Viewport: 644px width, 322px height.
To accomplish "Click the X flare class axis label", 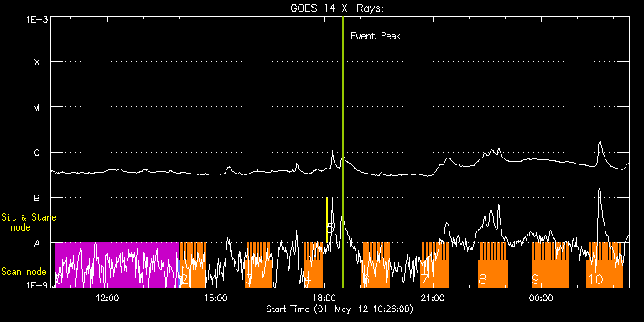I will click(37, 62).
